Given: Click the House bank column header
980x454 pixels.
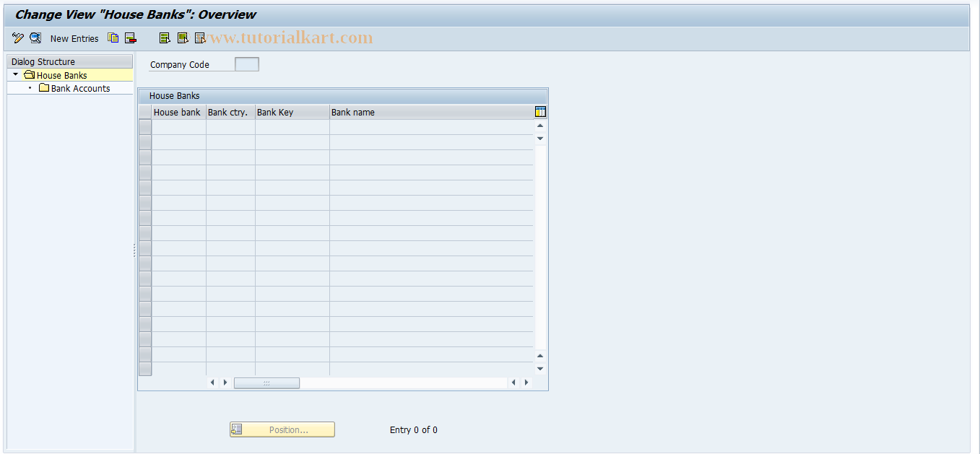Looking at the screenshot, I should tap(178, 112).
